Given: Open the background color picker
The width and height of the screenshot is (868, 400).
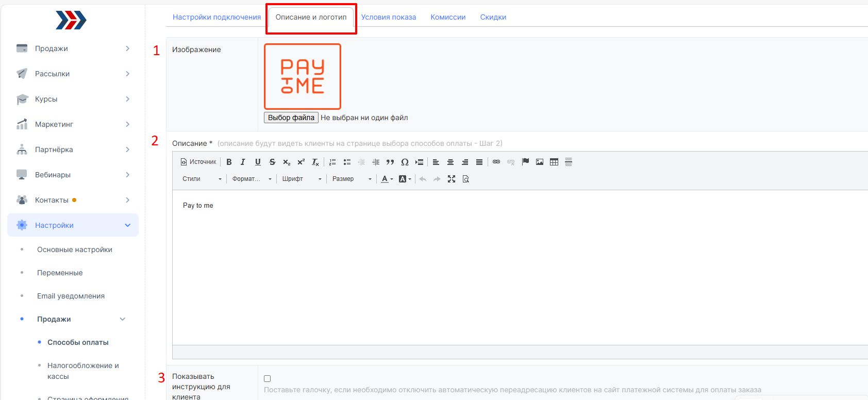Looking at the screenshot, I should click(x=405, y=179).
